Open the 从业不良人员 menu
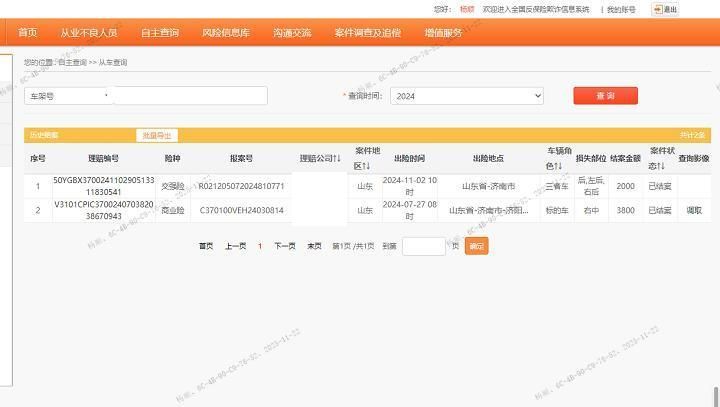 [x=88, y=33]
